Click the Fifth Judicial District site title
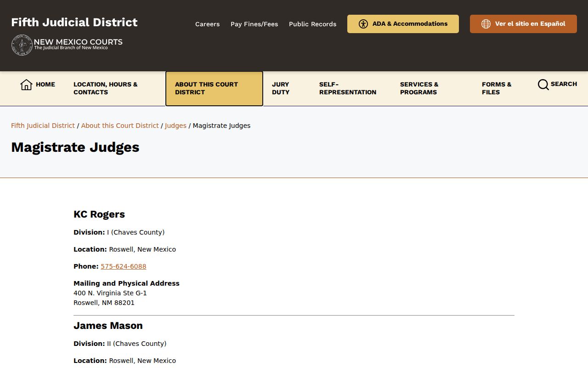 (x=74, y=23)
